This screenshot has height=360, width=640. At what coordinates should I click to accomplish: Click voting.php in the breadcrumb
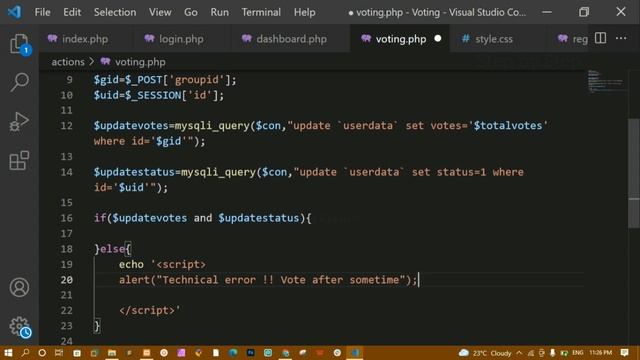pyautogui.click(x=140, y=62)
